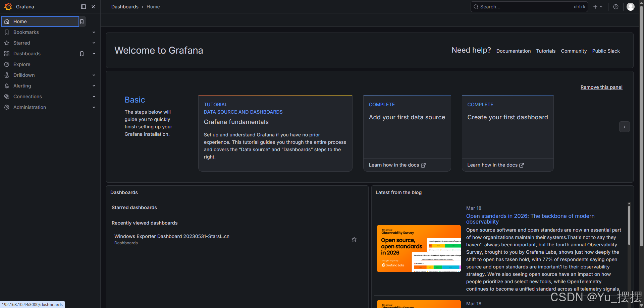Open the user profile avatar
Viewport: 644px width, 308px height.
631,7
